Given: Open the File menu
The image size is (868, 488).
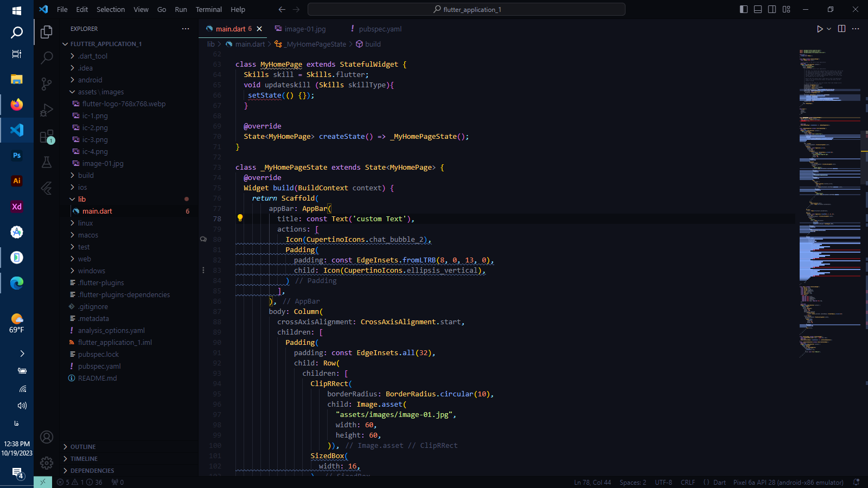Looking at the screenshot, I should pos(62,9).
